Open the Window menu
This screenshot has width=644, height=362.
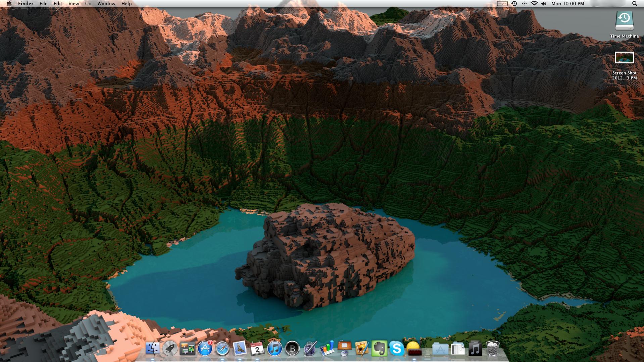tap(106, 4)
